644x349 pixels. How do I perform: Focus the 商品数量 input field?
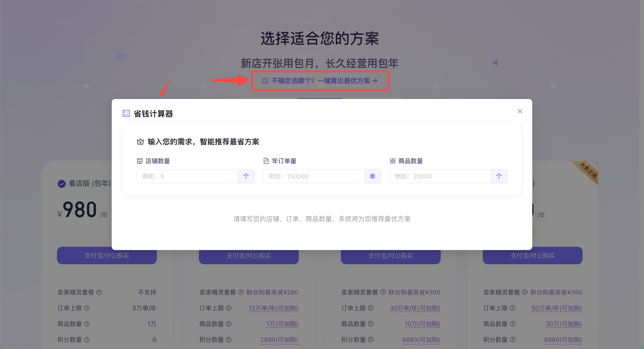(x=440, y=176)
